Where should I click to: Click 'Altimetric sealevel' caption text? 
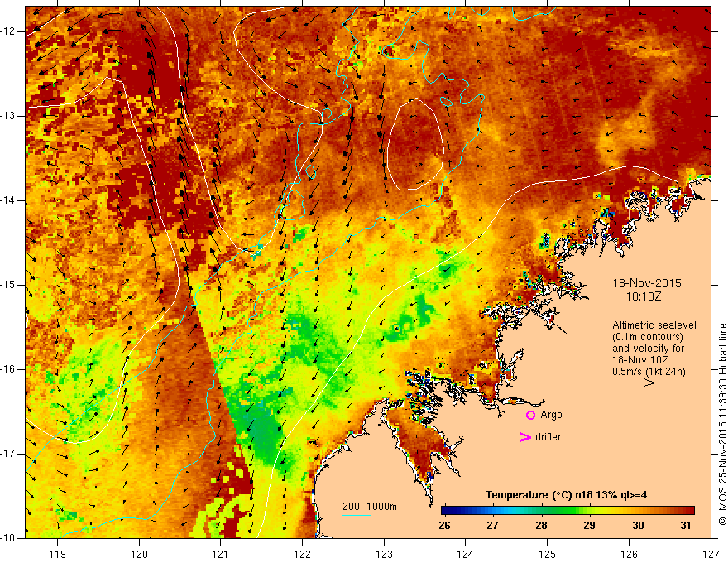pyautogui.click(x=654, y=325)
